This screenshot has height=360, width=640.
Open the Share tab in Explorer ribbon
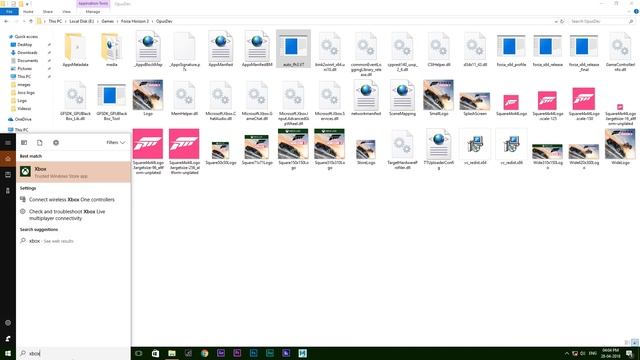coord(48,12)
